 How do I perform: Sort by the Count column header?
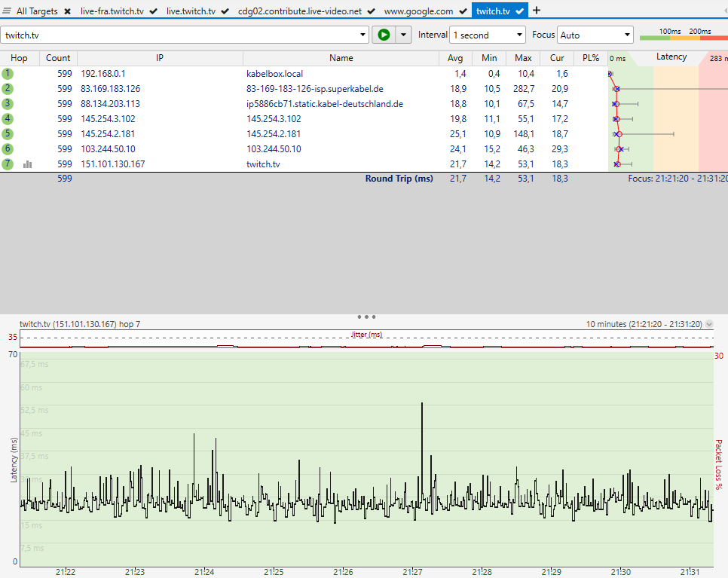[x=58, y=58]
